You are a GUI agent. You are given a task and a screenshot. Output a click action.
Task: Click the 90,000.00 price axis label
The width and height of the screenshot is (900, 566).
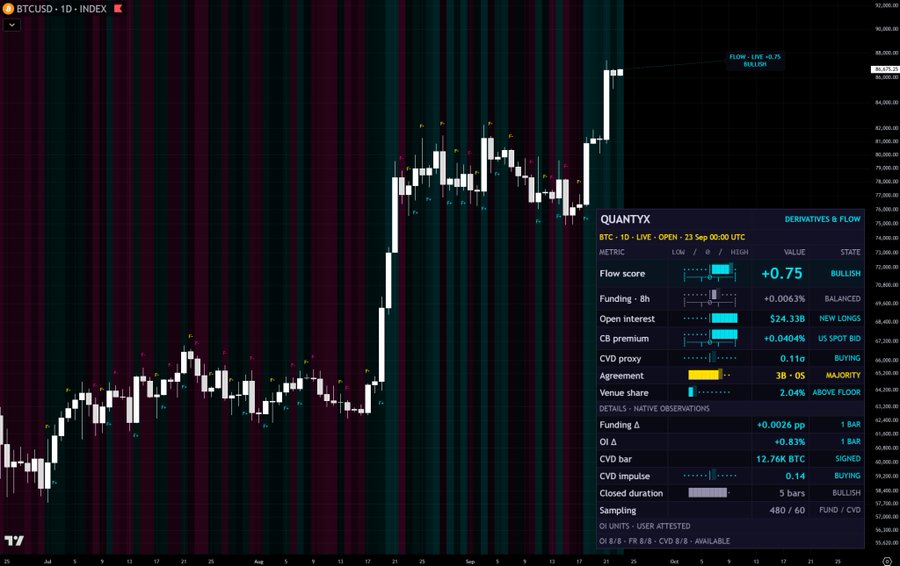click(887, 29)
